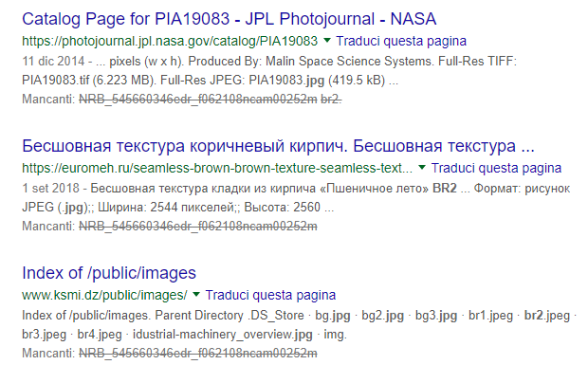Expand the dropdown arrow next to www.ksmi.dz URL
588x383 pixels.
tap(196, 295)
